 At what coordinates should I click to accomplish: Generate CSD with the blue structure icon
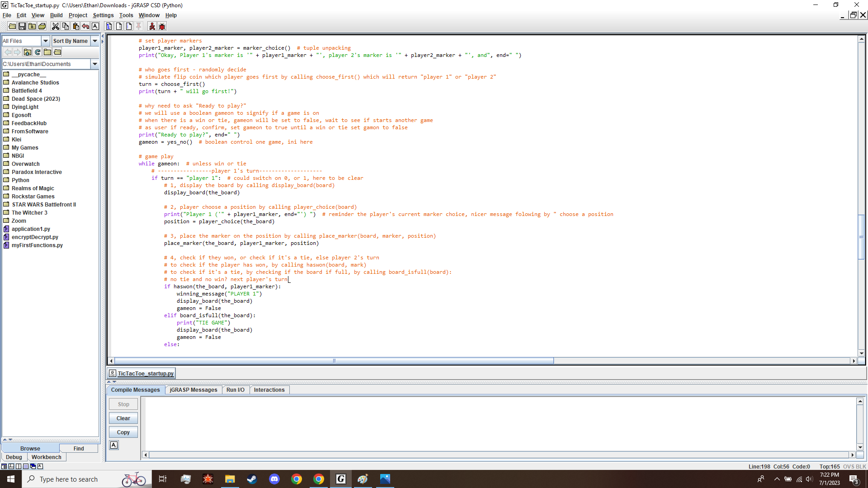point(109,26)
